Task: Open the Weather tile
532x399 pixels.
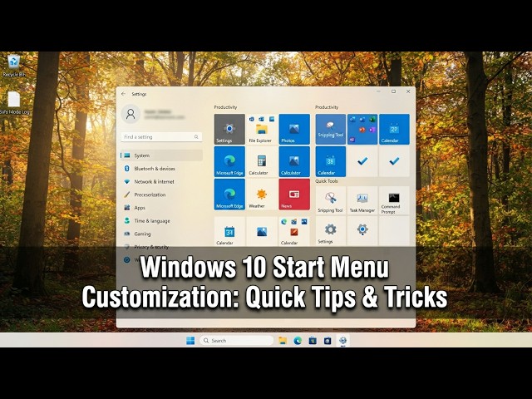Action: coord(261,195)
